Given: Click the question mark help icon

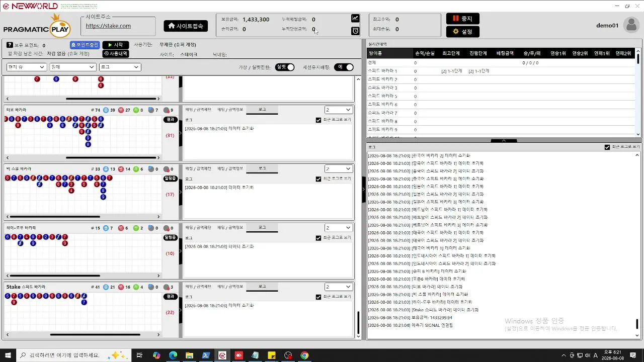Looking at the screenshot, I should point(9,45).
